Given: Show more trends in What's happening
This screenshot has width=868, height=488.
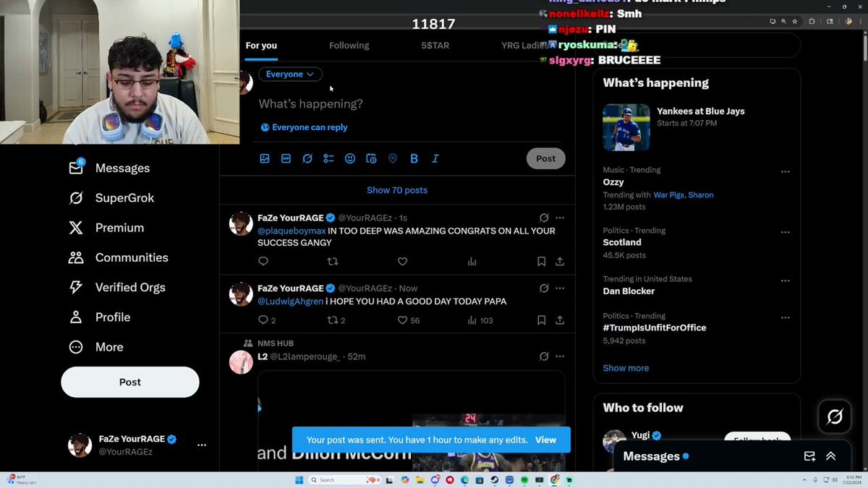Looking at the screenshot, I should 626,368.
